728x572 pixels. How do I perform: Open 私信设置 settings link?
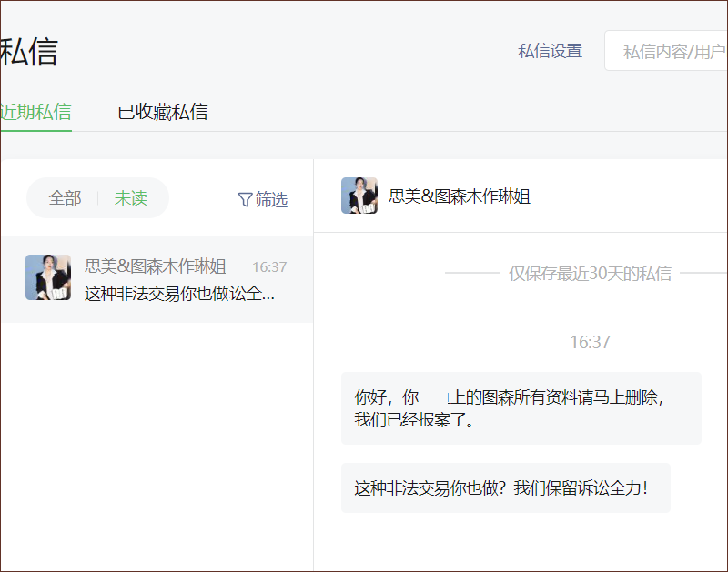550,51
